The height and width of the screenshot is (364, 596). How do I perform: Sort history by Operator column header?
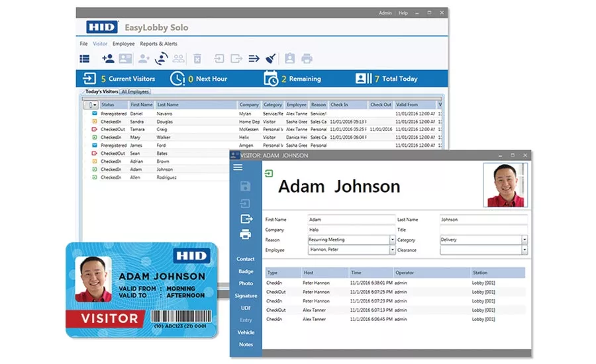click(x=432, y=273)
